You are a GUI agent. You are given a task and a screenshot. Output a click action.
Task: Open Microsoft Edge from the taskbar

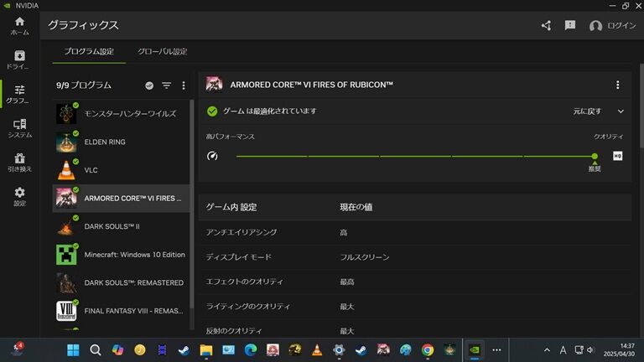point(251,350)
